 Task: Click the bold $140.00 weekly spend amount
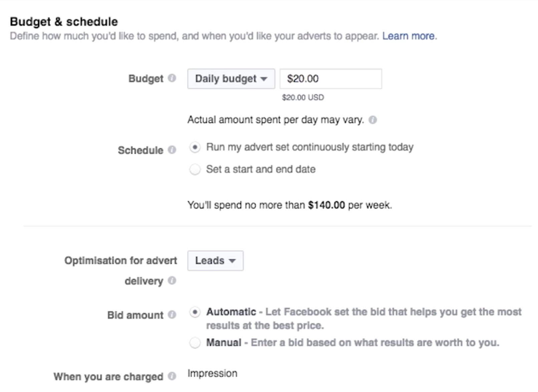[x=326, y=205]
